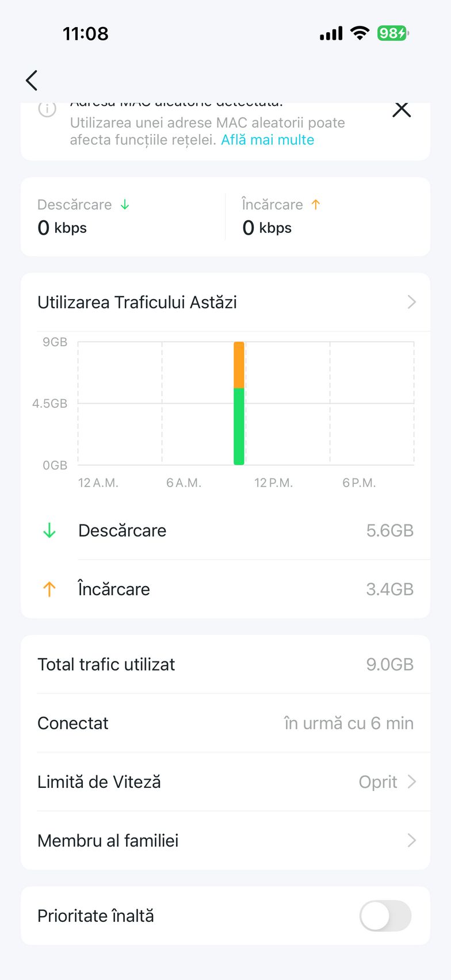Enable the Prioritate înaltă toggle
Image resolution: width=451 pixels, height=980 pixels.
[385, 916]
